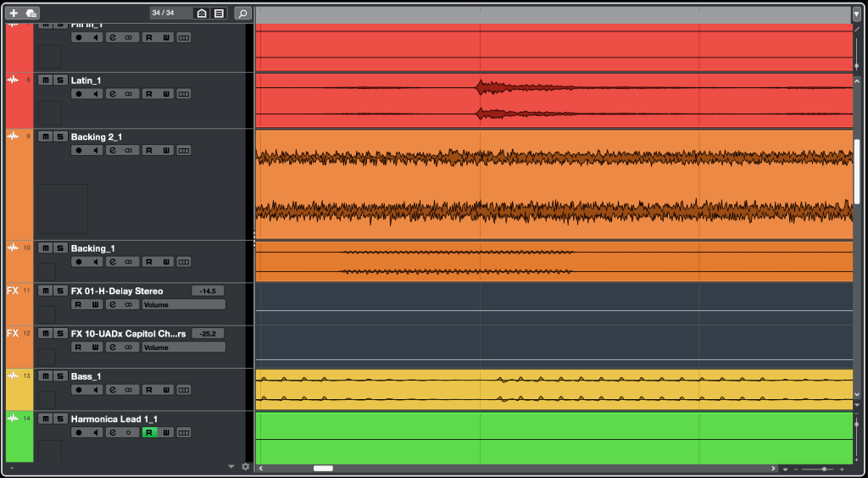Open the dropdown arrow above the vertical scrollbar

[x=856, y=14]
